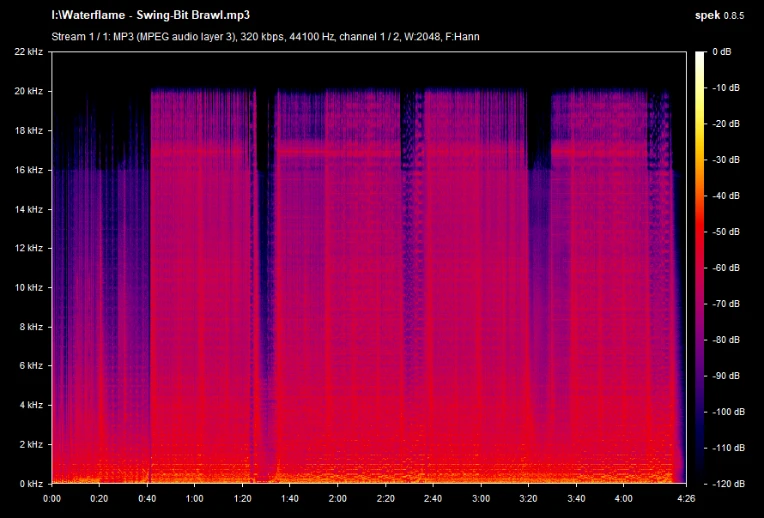The width and height of the screenshot is (764, 518).
Task: Click the '12 kHz' frequency axis label
Action: click(29, 248)
